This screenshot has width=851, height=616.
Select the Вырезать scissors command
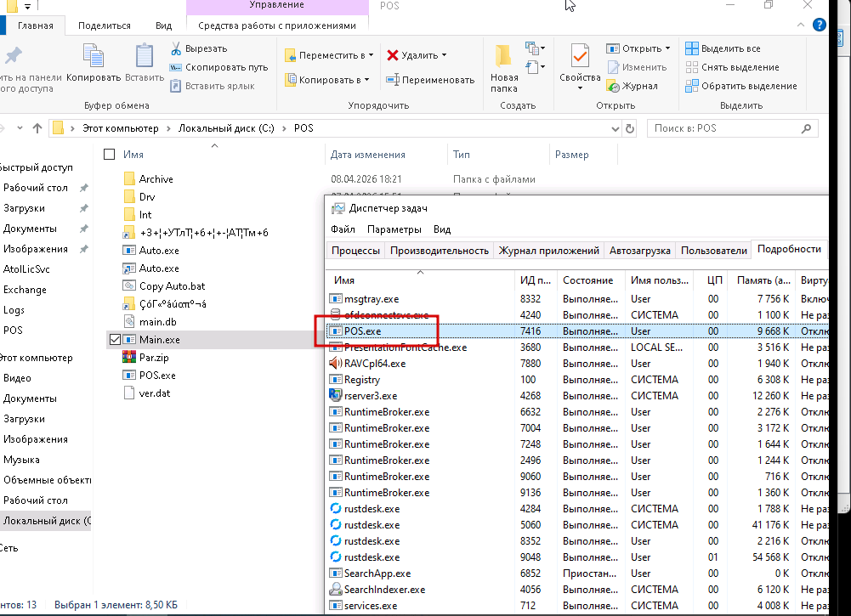pos(199,48)
